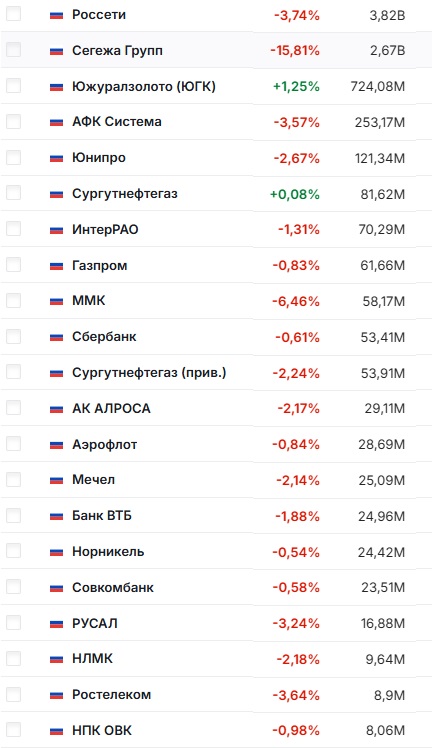Click the flag icon next to Аэрофлот
Image resolution: width=432 pixels, height=748 pixels.
tap(56, 445)
